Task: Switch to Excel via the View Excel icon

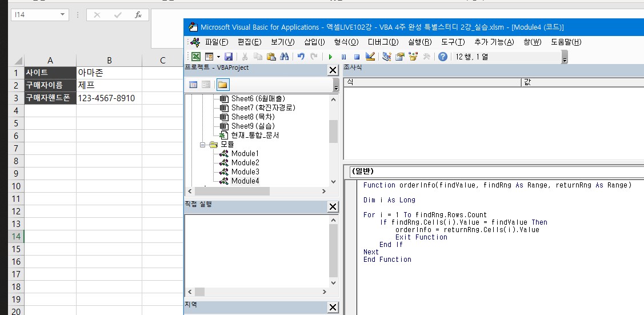Action: (196, 57)
